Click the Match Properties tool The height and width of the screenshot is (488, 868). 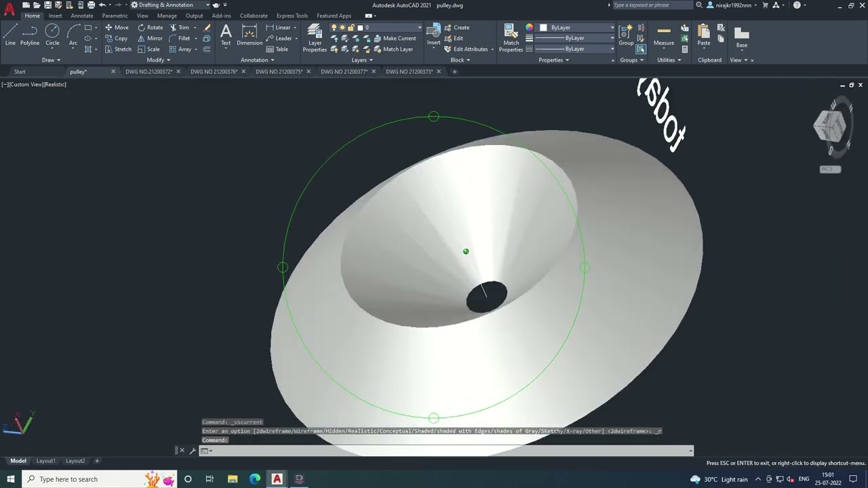pyautogui.click(x=511, y=38)
